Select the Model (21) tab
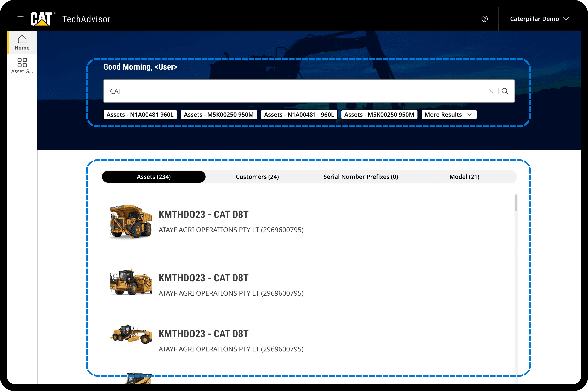This screenshot has height=391, width=588. tap(464, 177)
